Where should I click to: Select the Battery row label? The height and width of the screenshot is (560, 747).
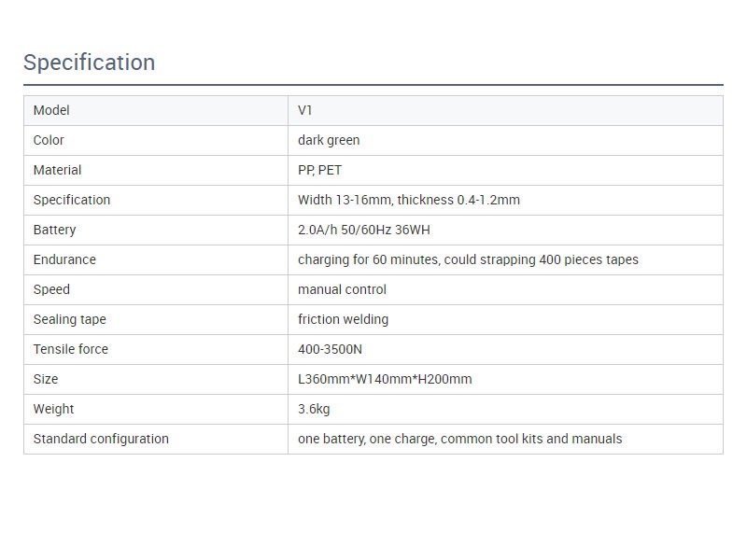tap(55, 230)
